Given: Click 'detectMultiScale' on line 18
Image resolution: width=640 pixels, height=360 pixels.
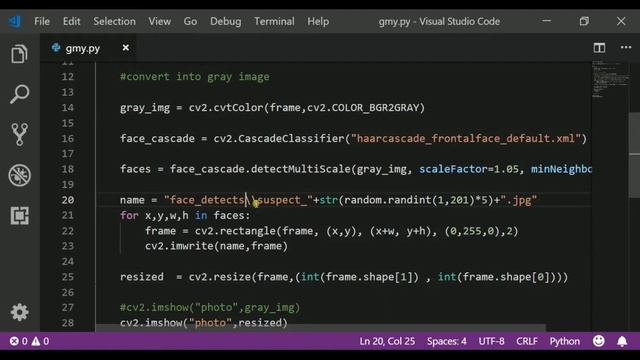Looking at the screenshot, I should point(301,169).
